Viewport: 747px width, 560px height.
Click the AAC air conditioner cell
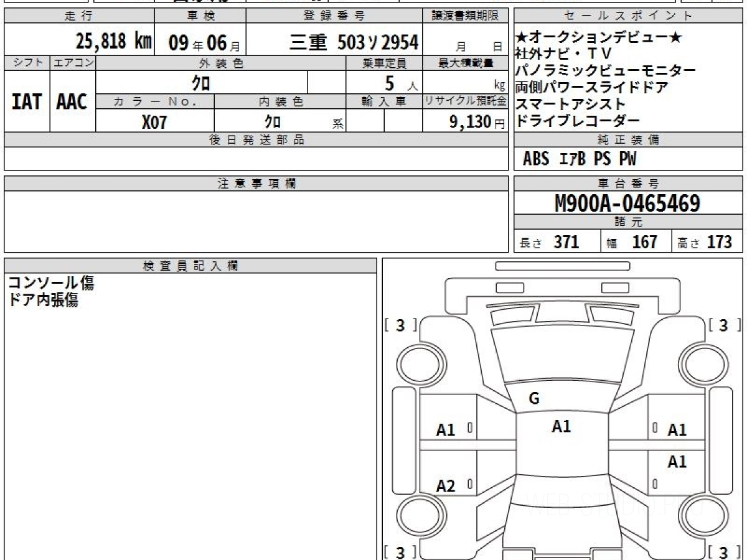click(x=72, y=101)
